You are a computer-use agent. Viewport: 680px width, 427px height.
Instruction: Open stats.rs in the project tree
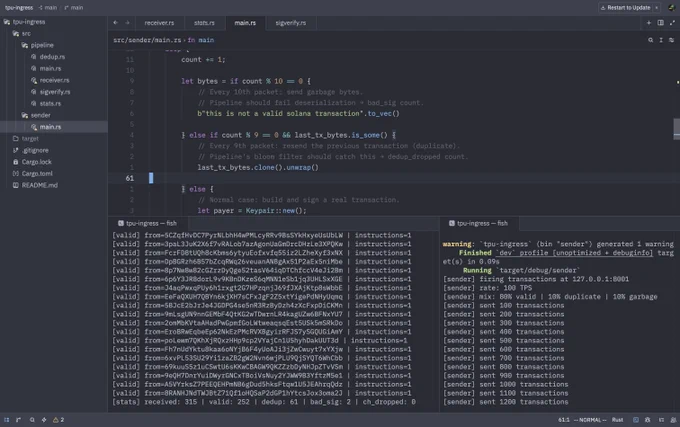click(x=54, y=103)
